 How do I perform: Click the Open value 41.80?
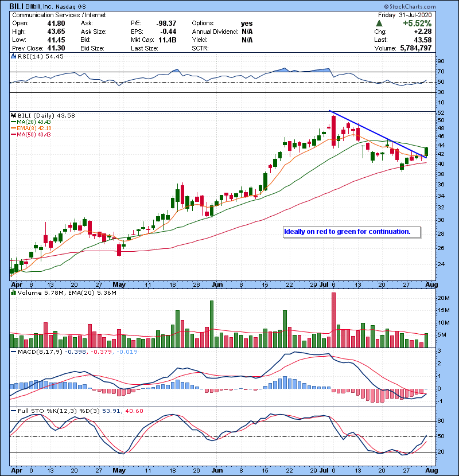(56, 24)
